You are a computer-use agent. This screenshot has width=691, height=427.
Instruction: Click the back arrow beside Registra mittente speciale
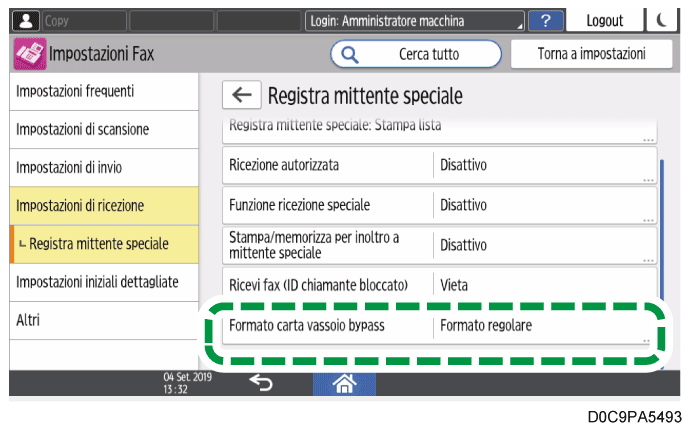point(239,95)
